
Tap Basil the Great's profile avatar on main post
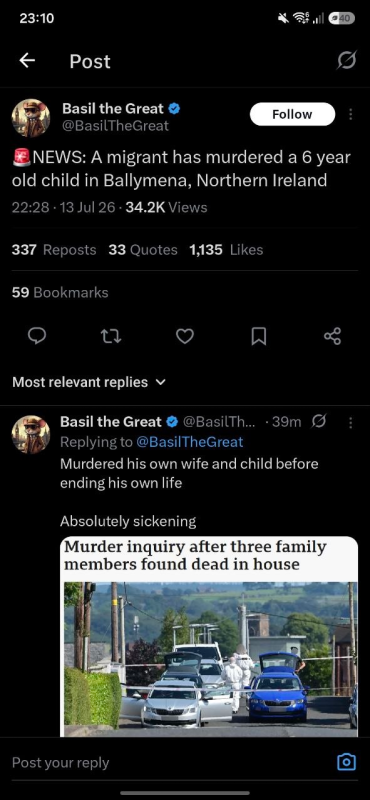coord(31,118)
